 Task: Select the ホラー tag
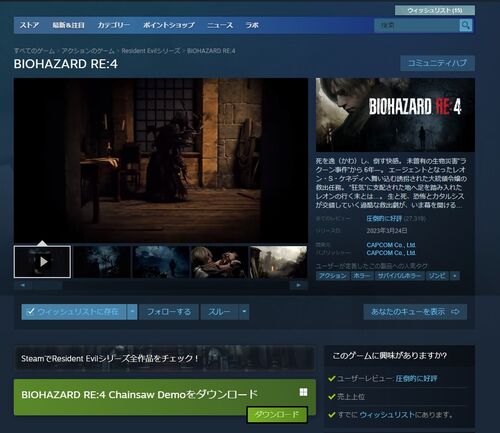tap(362, 276)
